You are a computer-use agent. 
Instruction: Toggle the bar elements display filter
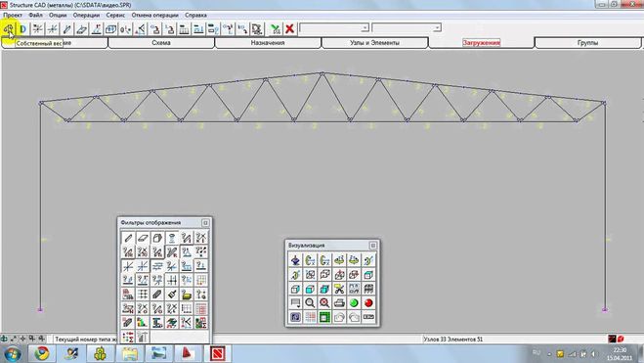click(128, 238)
